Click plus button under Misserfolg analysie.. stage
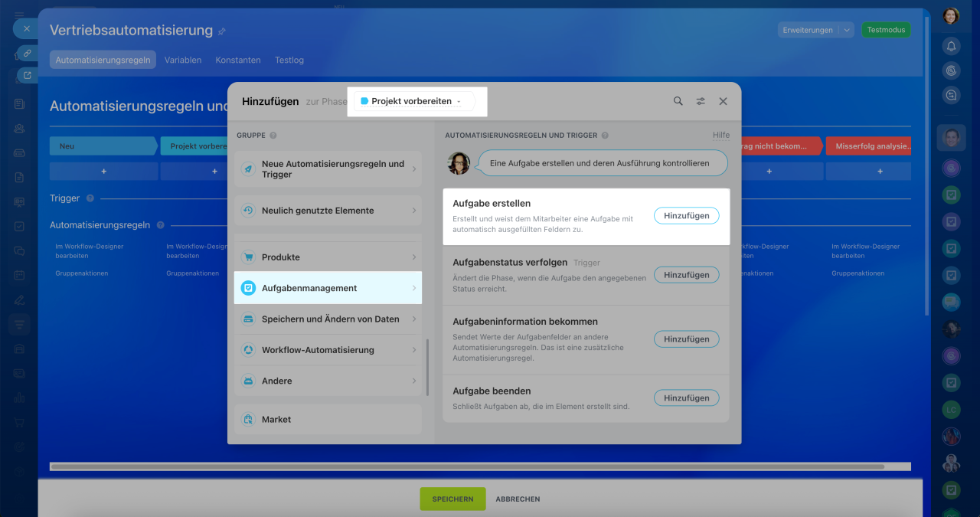The width and height of the screenshot is (980, 517). (x=880, y=171)
